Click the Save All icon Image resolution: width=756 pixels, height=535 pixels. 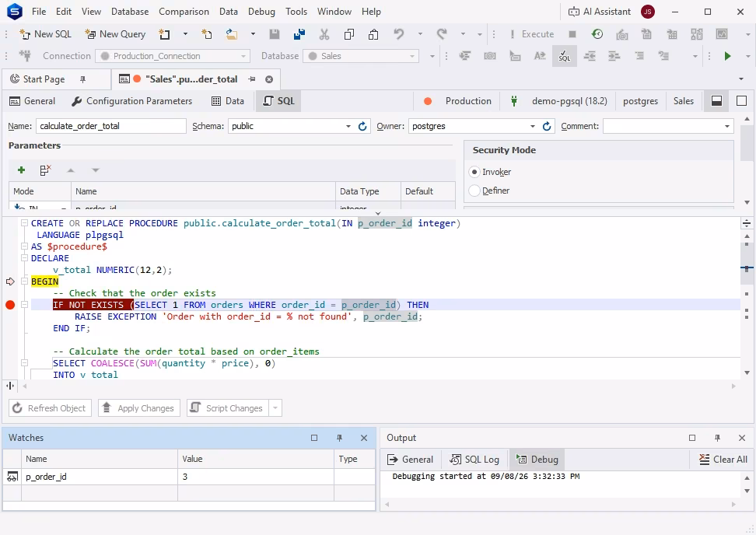299,34
